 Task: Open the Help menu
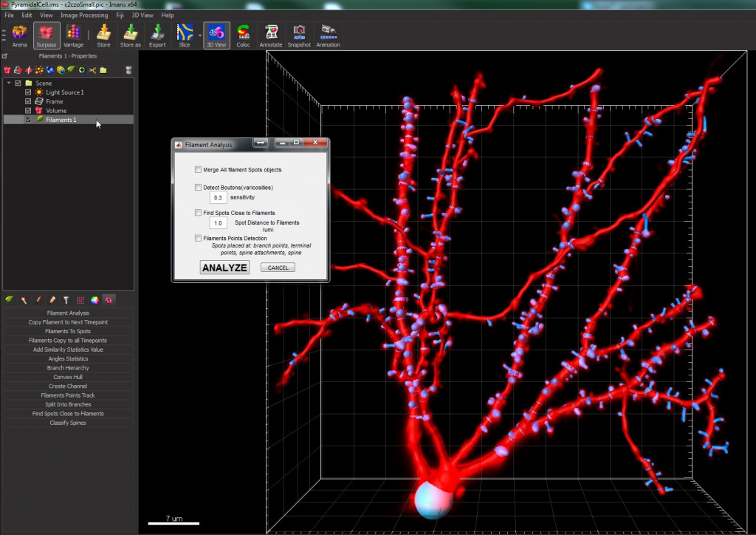pos(168,15)
